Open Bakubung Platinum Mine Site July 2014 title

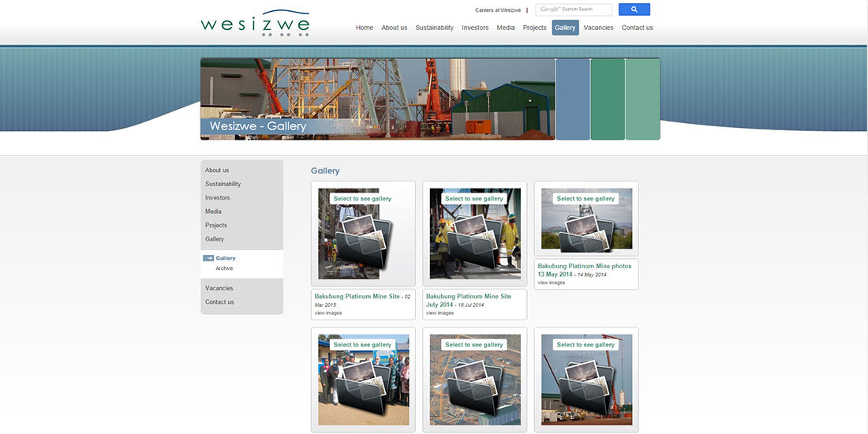coord(469,300)
